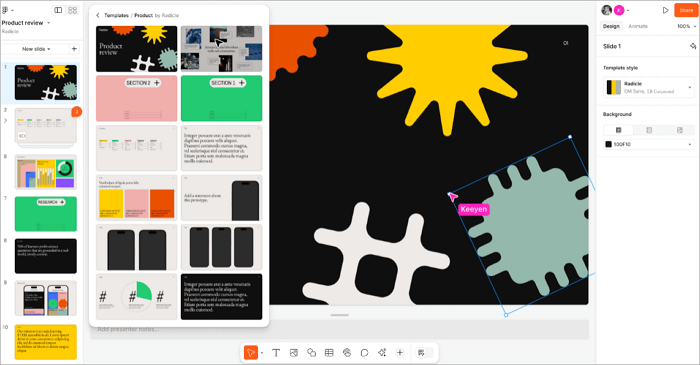Select the solid fill background type

[x=618, y=130]
